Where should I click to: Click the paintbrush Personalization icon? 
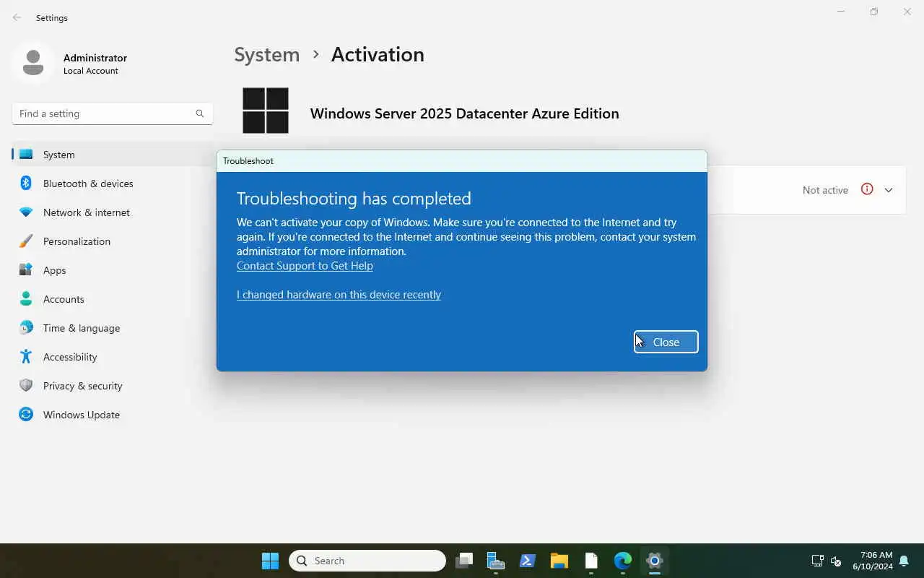point(26,241)
